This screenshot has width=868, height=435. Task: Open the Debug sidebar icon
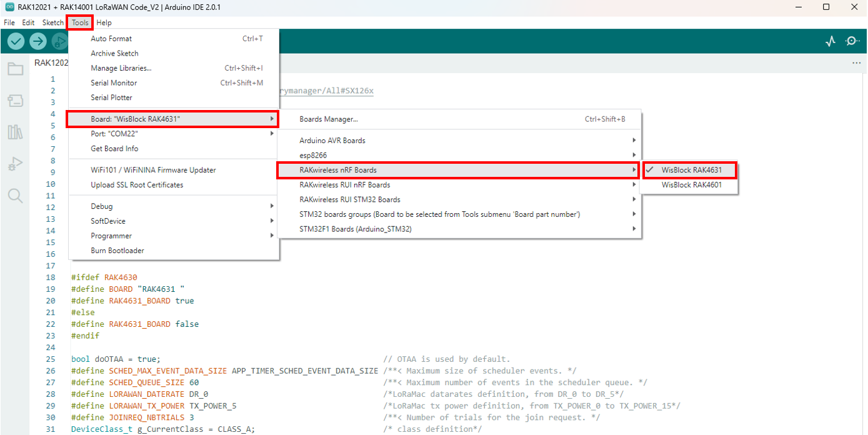click(15, 164)
